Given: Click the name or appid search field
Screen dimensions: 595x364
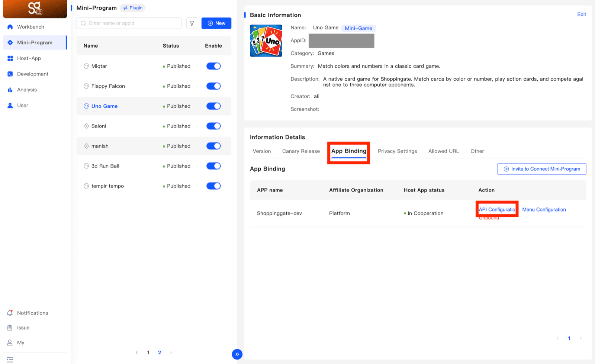Looking at the screenshot, I should 129,23.
